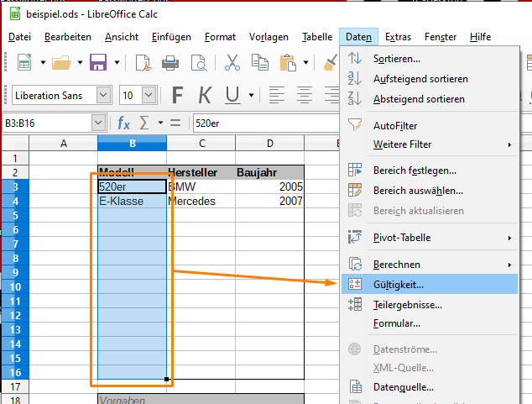This screenshot has height=404, width=532.
Task: Select Gültigkeit... menu entry
Action: point(430,284)
